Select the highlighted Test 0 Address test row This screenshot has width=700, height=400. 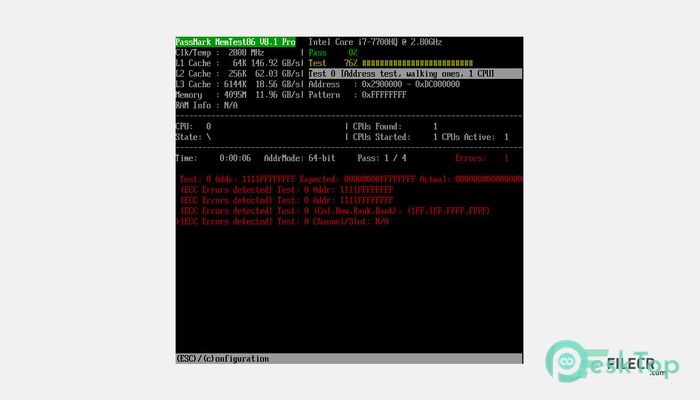415,74
